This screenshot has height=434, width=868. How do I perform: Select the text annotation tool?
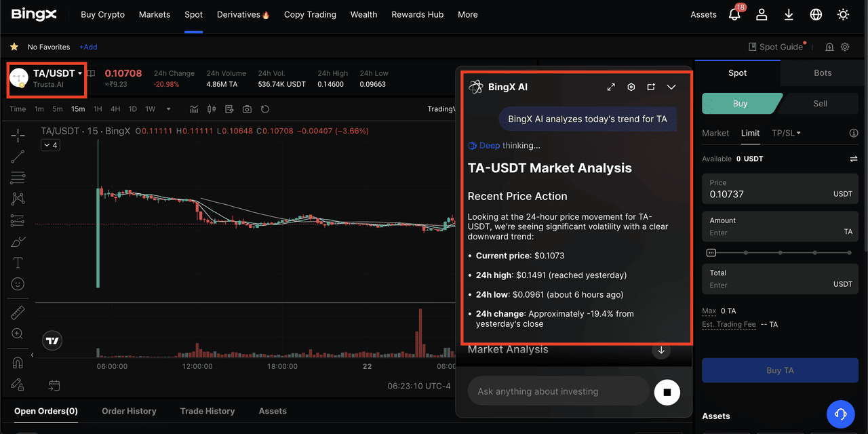(18, 263)
